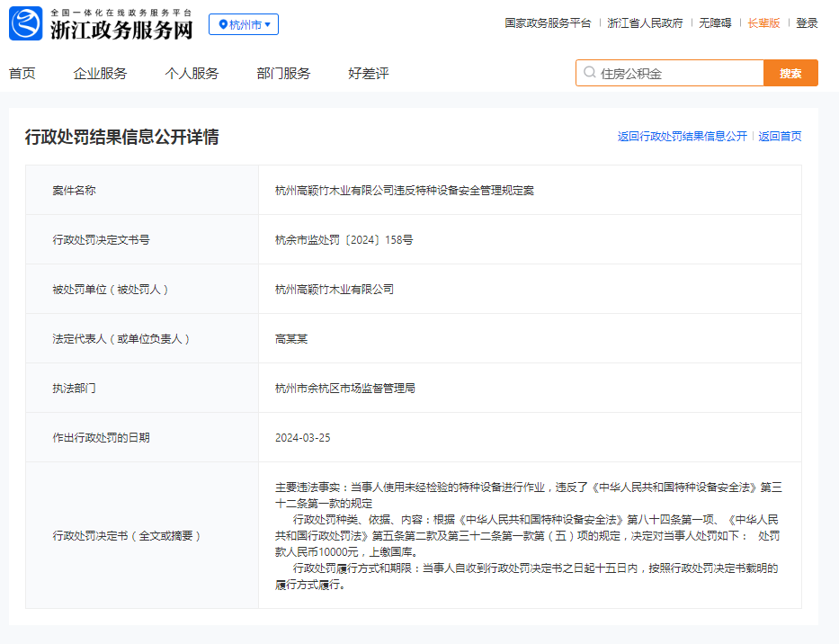Image resolution: width=839 pixels, height=644 pixels.
Task: Click document number 杭余市监处罚〔2024〕158号
Action: [344, 240]
